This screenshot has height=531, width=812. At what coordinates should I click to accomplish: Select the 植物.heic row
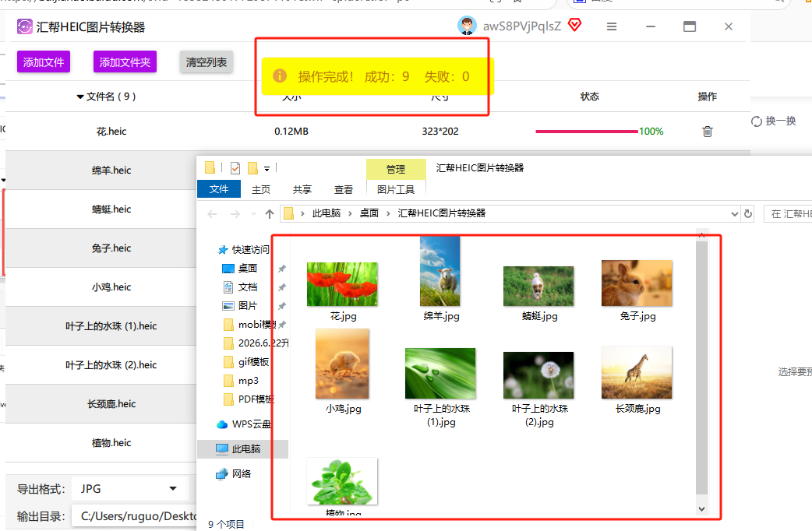click(x=101, y=443)
